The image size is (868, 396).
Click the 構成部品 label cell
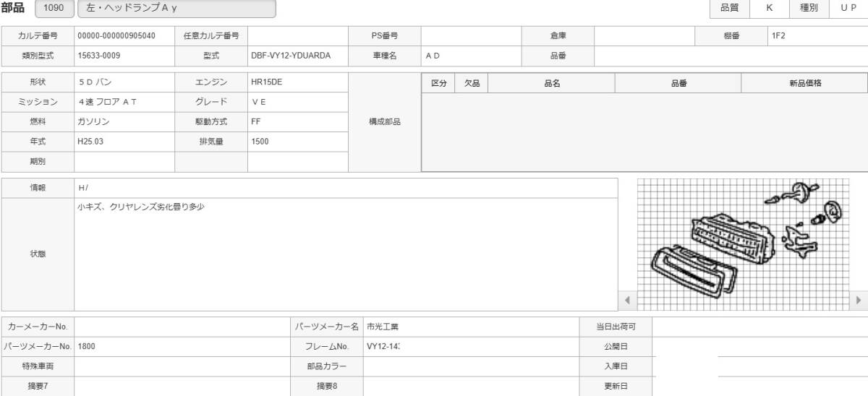tap(385, 122)
